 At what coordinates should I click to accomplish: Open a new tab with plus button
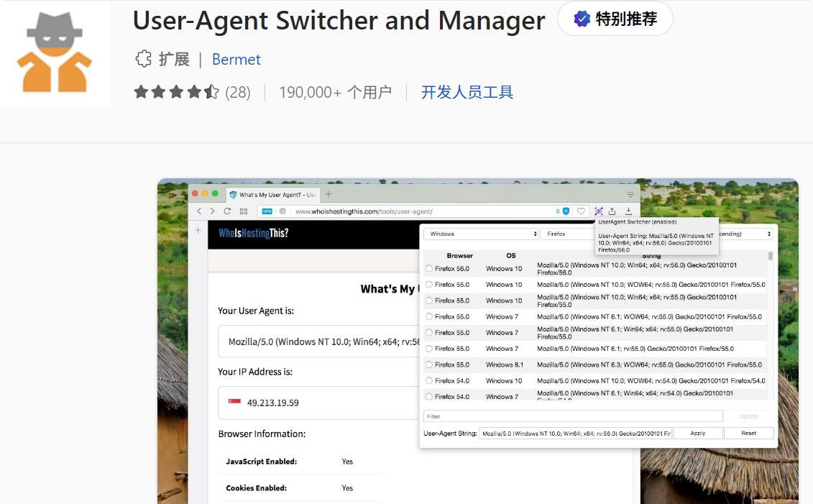(329, 194)
